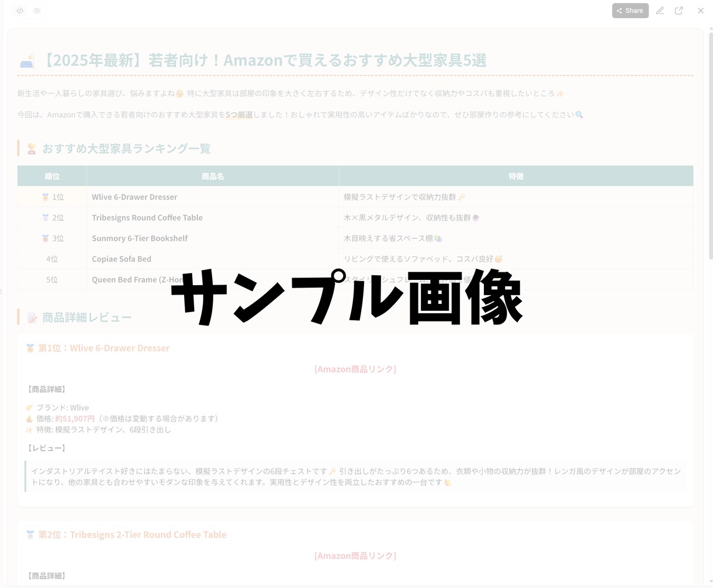This screenshot has width=713, height=588.
Task: Select Copiae Sofa Bed cell
Action: (x=213, y=258)
